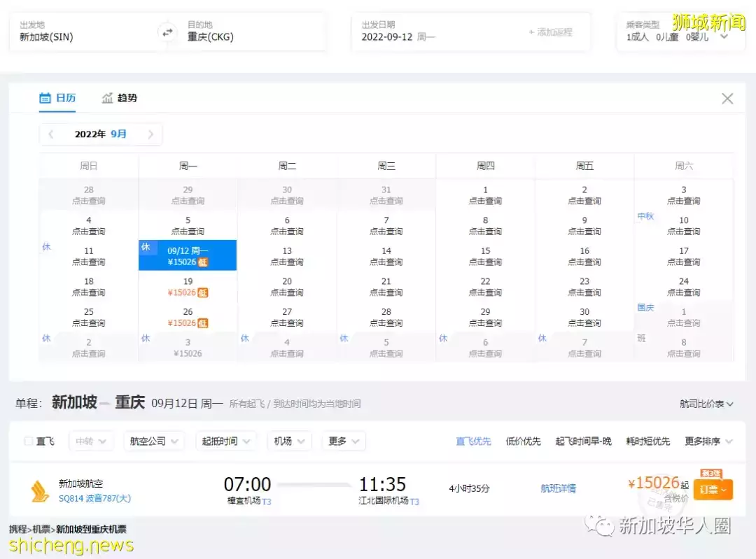Click the calendar icon beside 日历
This screenshot has width=756, height=559.
click(x=45, y=98)
